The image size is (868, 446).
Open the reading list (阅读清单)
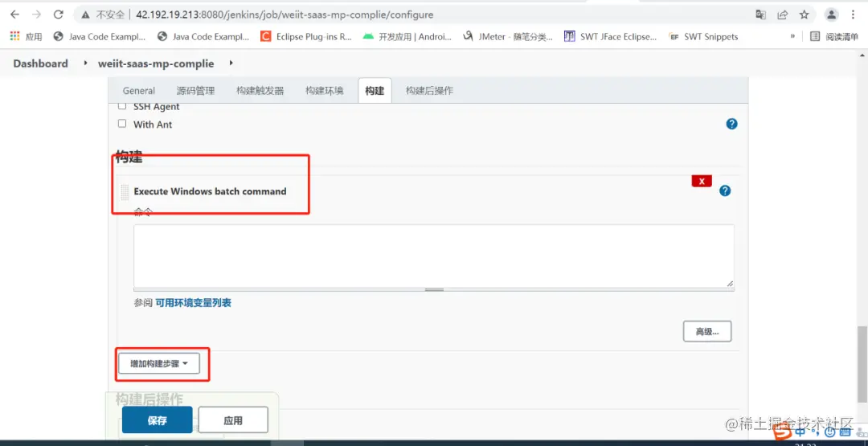834,36
